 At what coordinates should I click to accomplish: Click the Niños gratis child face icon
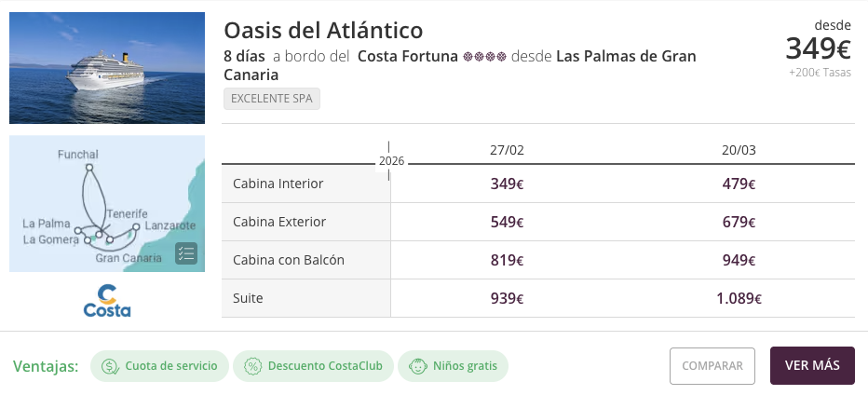(417, 366)
